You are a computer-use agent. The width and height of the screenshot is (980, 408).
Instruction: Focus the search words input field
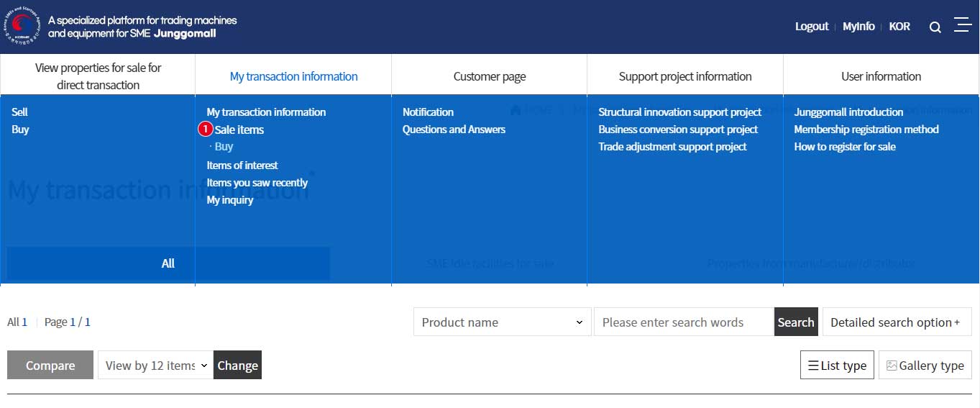click(x=684, y=322)
